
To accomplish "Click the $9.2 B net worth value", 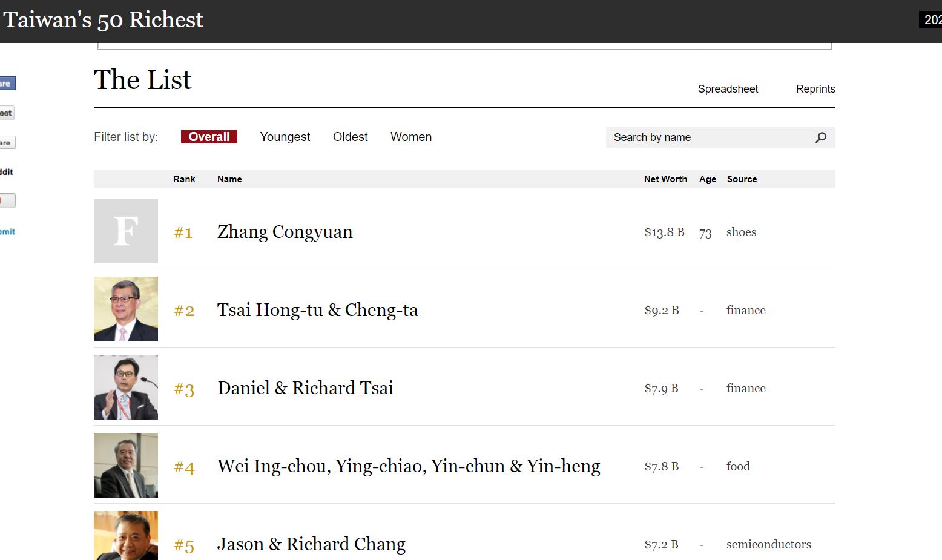I will 662,311.
